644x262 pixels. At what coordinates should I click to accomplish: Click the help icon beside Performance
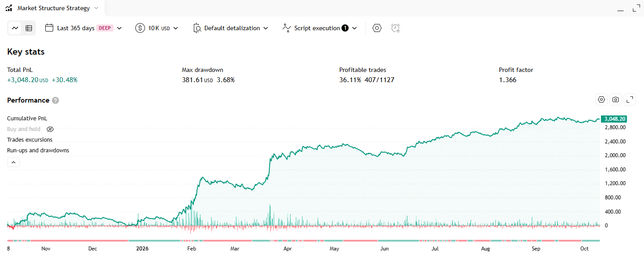coord(55,100)
